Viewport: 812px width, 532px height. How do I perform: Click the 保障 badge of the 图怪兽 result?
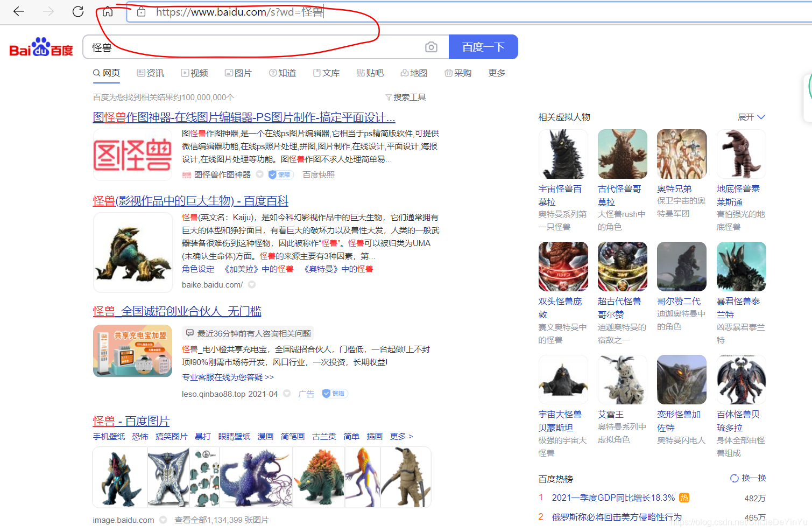coord(280,174)
